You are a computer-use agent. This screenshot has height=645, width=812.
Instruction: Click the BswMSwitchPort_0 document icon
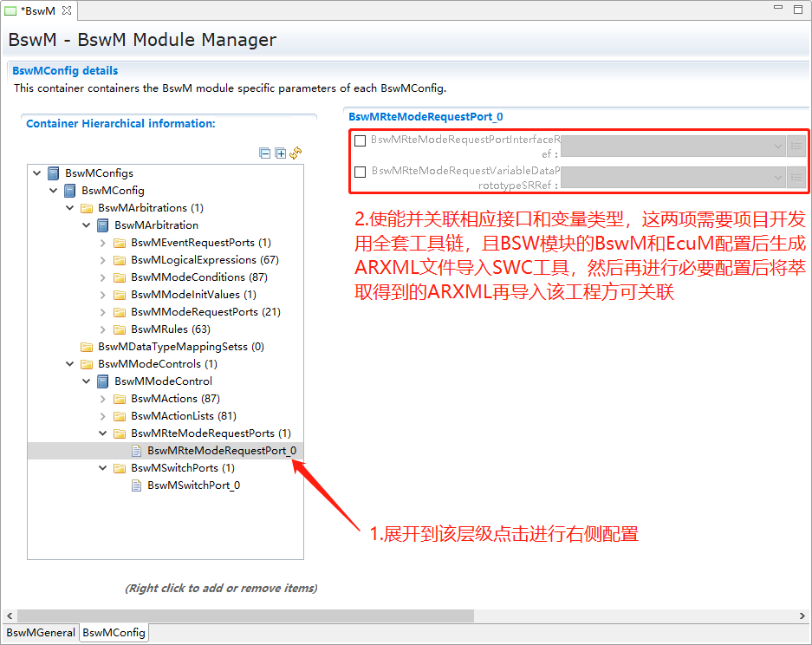pyautogui.click(x=136, y=485)
